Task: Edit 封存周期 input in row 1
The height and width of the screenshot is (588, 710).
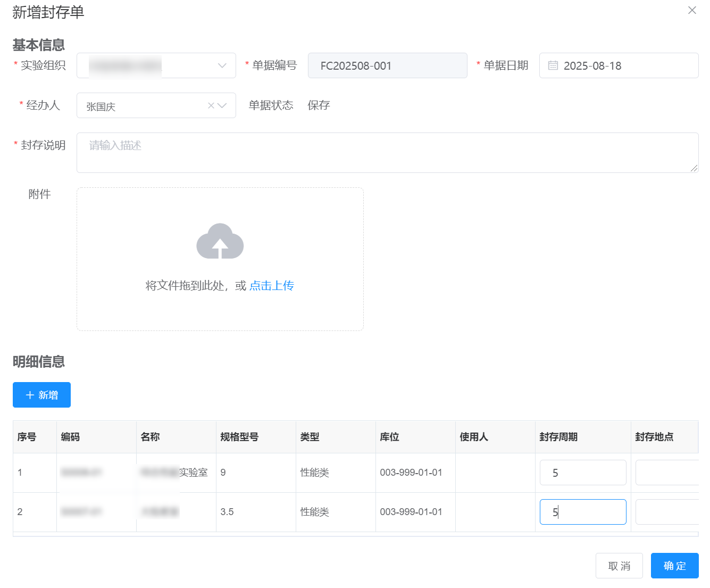Action: (582, 473)
